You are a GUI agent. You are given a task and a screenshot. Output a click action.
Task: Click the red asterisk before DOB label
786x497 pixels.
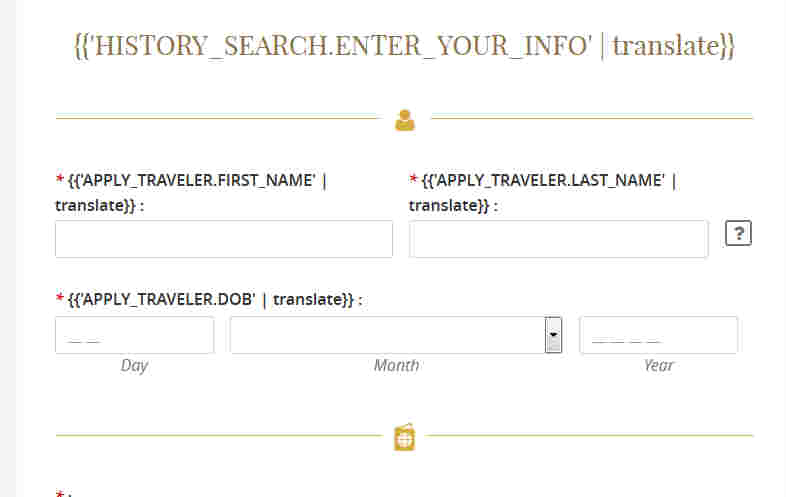(x=60, y=298)
